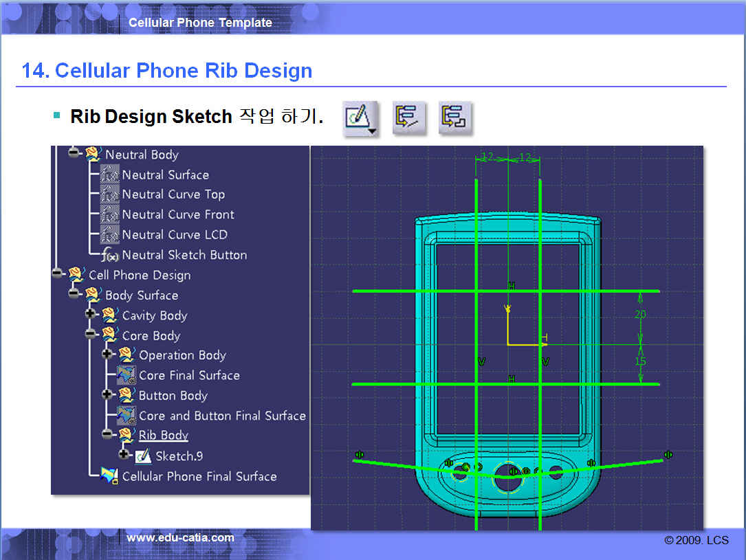Click the Rib Body set icon
The height and width of the screenshot is (560, 746).
click(127, 435)
